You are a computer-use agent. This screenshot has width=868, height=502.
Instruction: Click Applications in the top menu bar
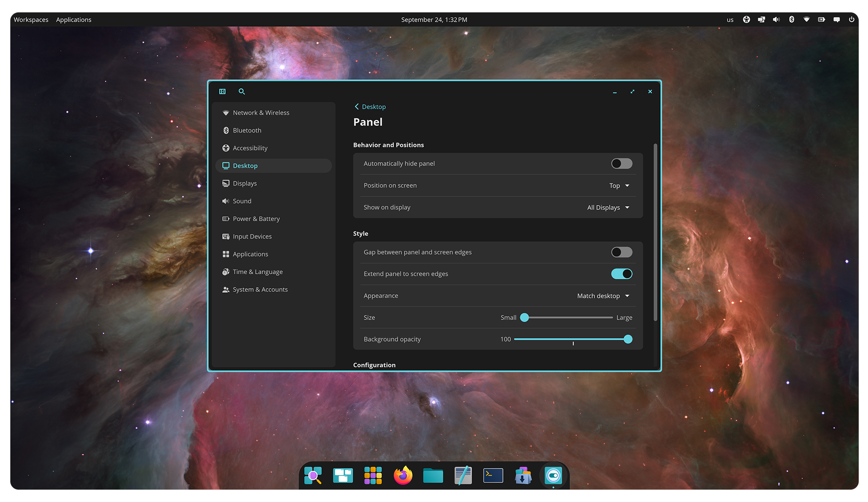click(x=73, y=19)
